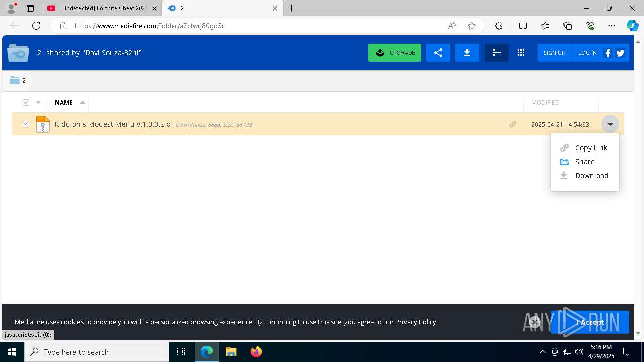Click the link icon in the zip file row
The height and width of the screenshot is (362, 644).
pos(513,124)
